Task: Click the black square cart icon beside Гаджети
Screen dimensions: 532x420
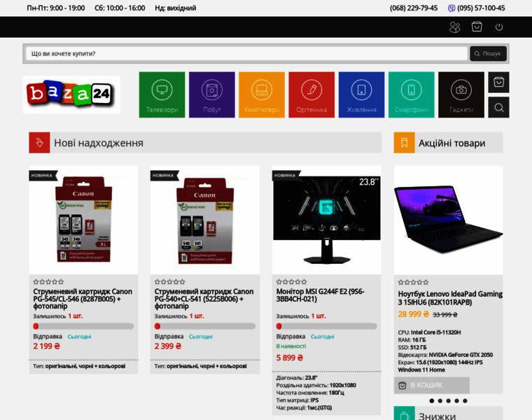Action: pyautogui.click(x=498, y=82)
